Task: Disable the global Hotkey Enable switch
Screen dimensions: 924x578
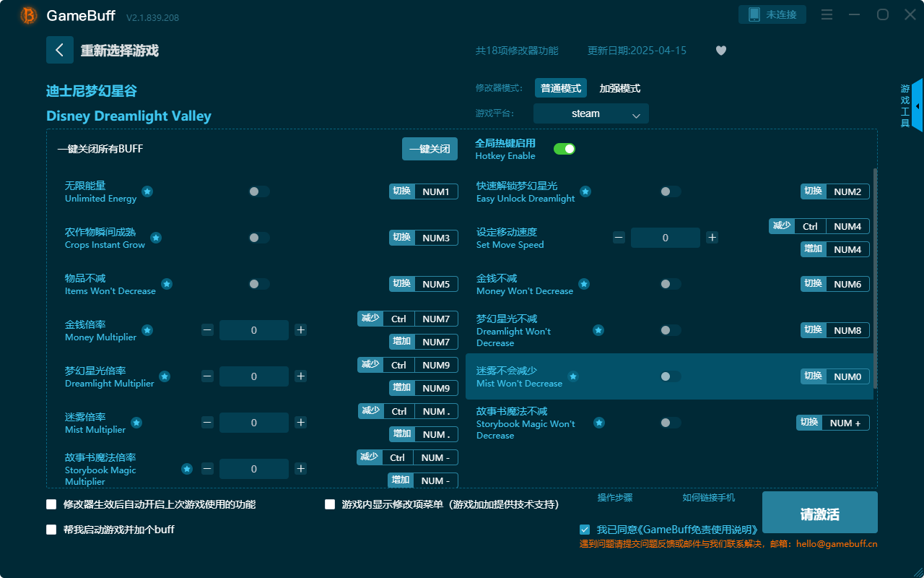Action: (565, 149)
